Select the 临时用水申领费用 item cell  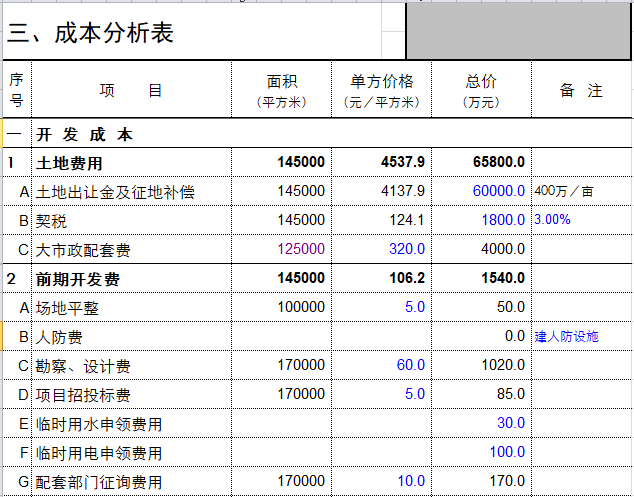pos(98,424)
